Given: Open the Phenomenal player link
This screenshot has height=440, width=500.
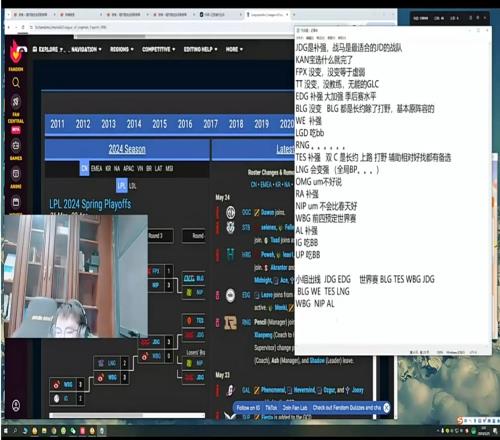Looking at the screenshot, I should point(273,390).
